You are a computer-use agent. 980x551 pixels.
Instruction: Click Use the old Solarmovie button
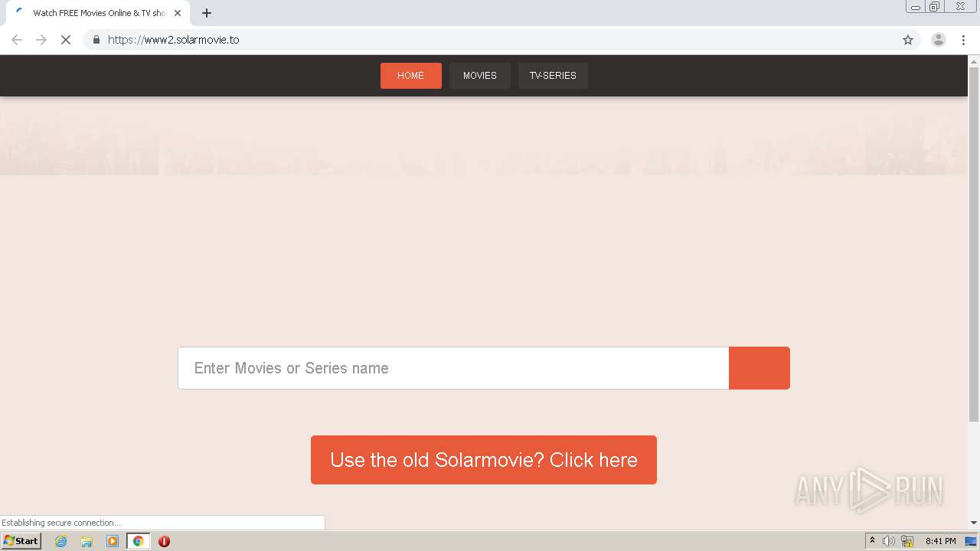tap(484, 460)
